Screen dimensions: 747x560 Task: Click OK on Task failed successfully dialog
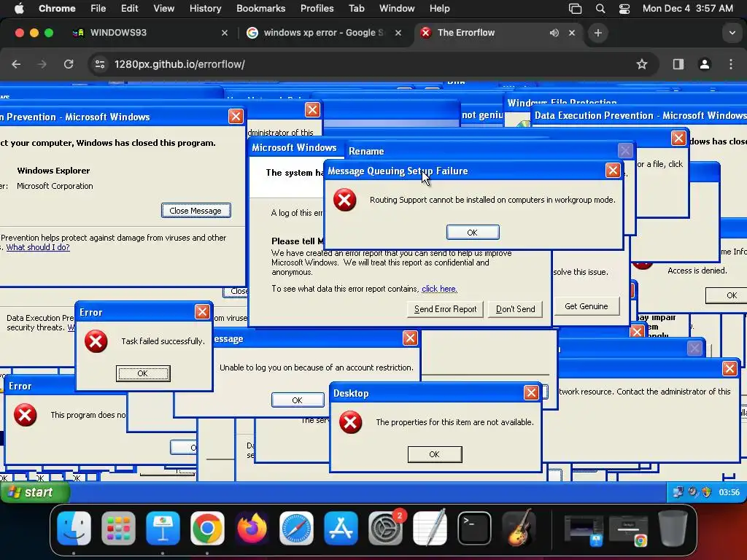143,373
